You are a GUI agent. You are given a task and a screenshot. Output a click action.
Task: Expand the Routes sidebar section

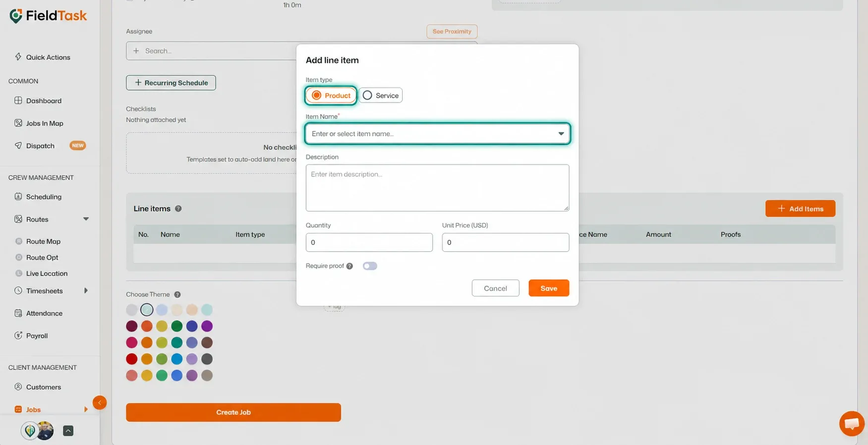(86, 219)
